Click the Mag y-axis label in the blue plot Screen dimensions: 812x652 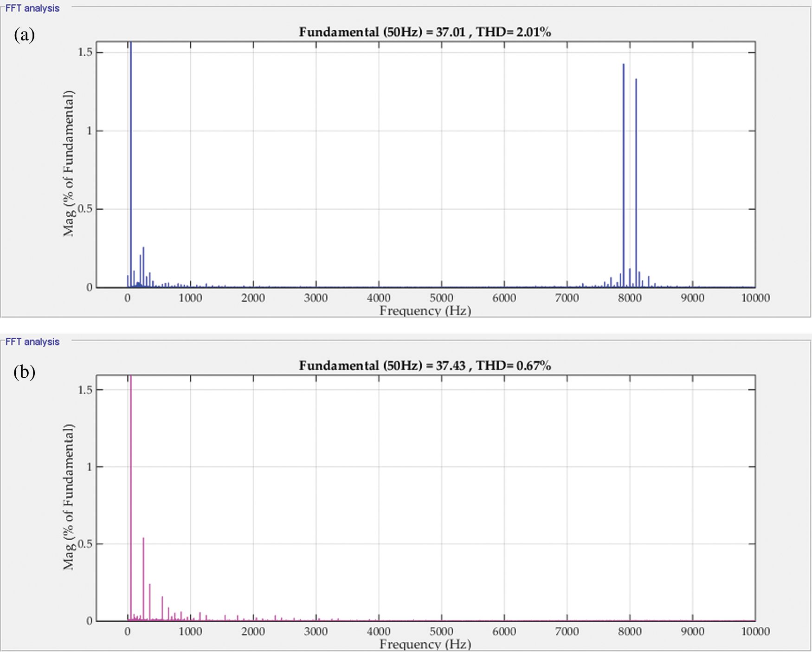[69, 163]
